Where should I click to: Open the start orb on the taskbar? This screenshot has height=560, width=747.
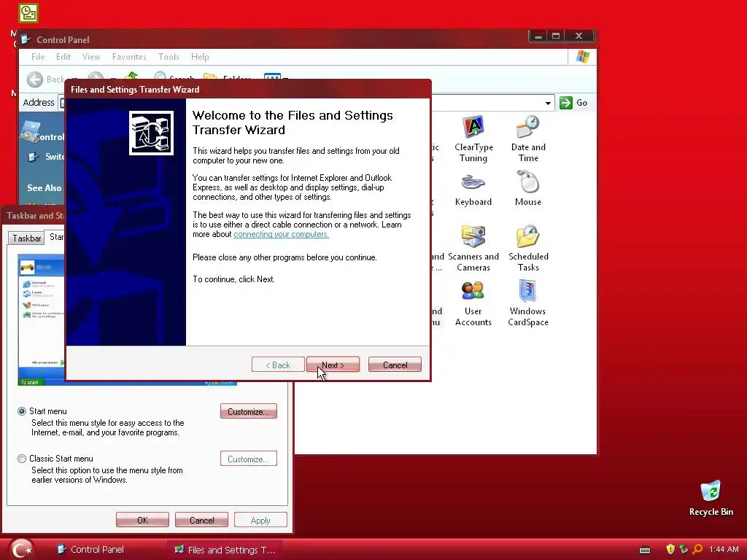click(21, 549)
